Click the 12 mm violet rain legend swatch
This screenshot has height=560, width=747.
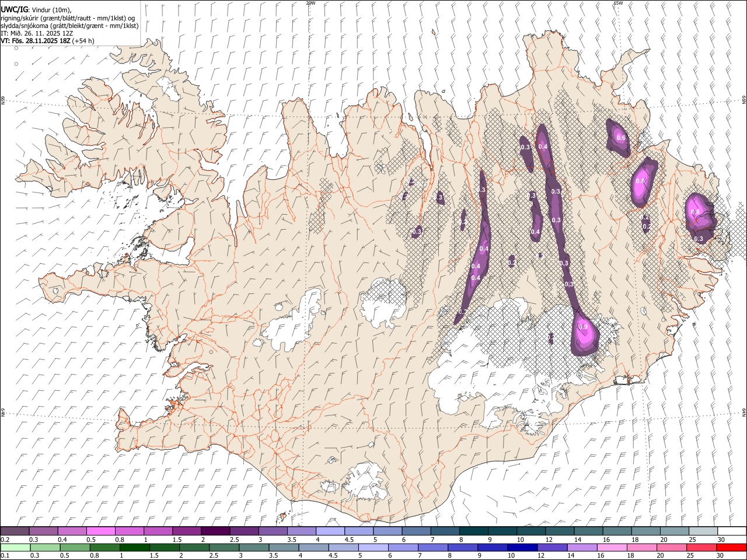[552, 547]
